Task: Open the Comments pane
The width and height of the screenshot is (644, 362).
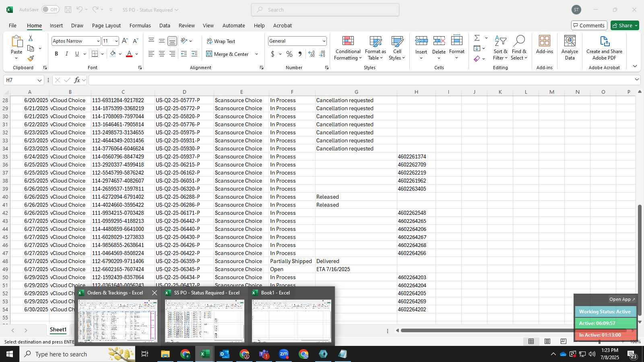Action: point(589,25)
